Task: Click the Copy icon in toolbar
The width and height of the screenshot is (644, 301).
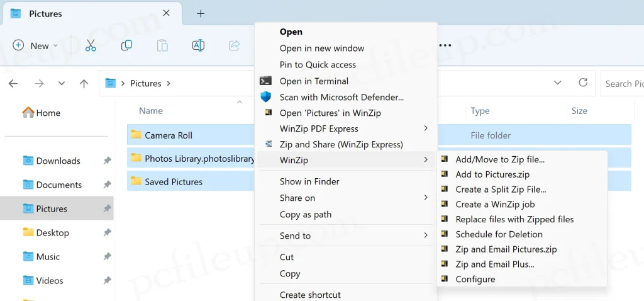Action: (126, 45)
